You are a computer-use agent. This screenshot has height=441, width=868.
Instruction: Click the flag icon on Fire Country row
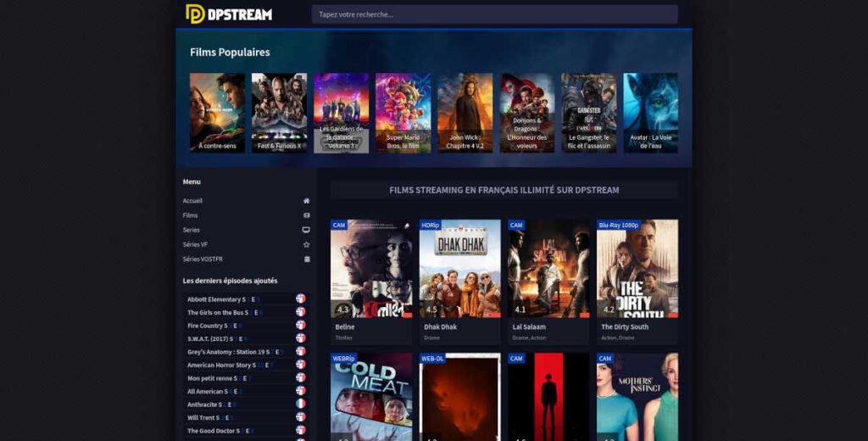[x=301, y=325]
